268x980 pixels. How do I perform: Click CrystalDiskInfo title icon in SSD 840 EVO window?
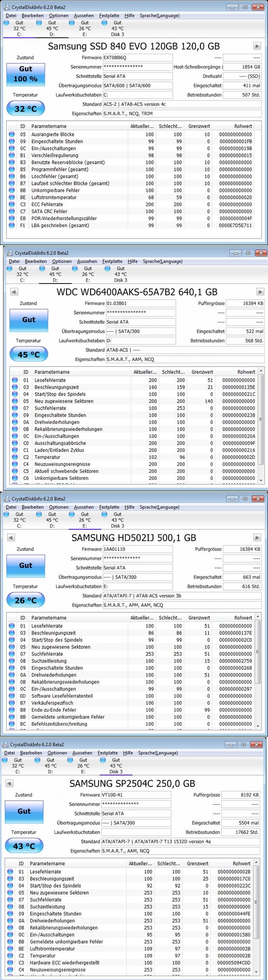(x=7, y=7)
